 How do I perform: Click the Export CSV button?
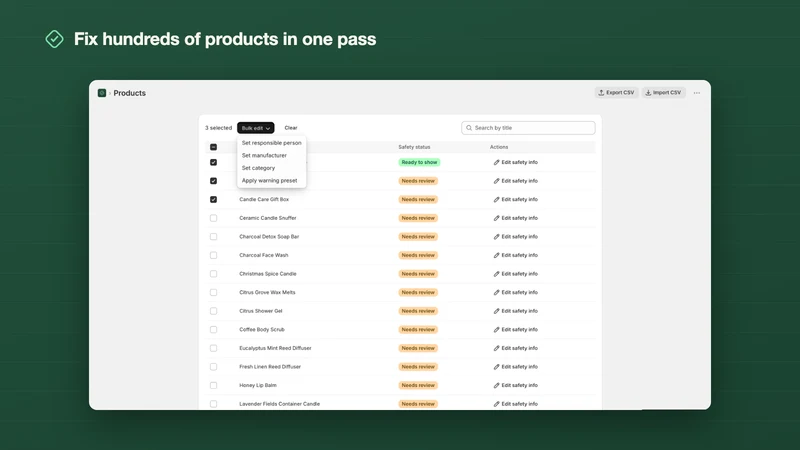[x=616, y=93]
